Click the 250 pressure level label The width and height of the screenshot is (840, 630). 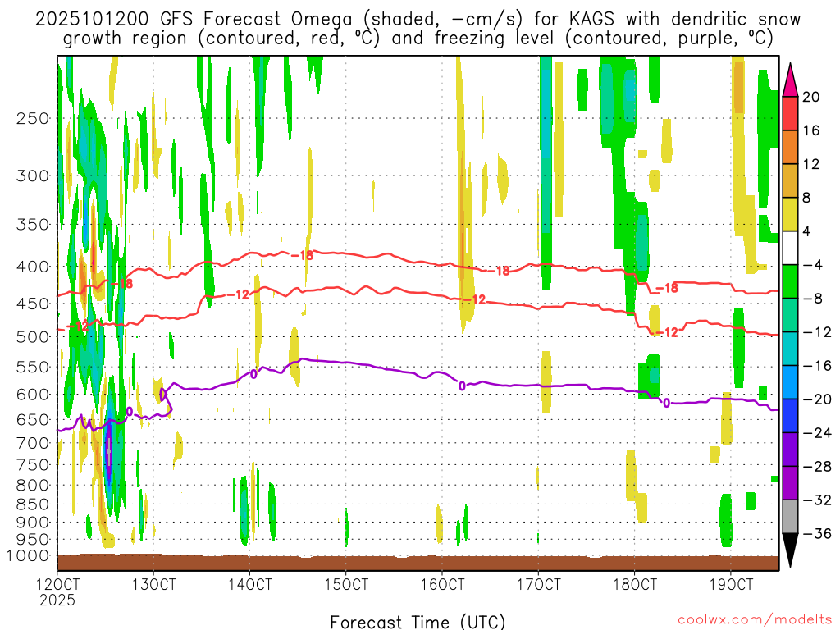[33, 118]
